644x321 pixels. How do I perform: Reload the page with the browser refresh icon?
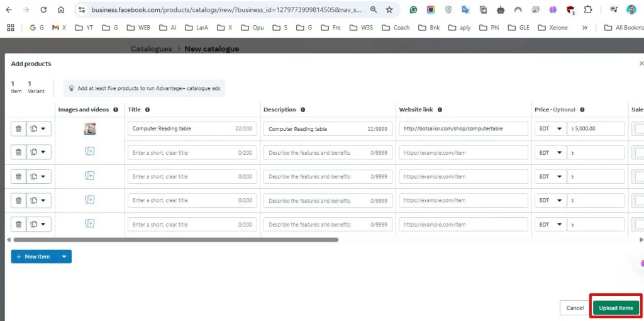(x=43, y=9)
